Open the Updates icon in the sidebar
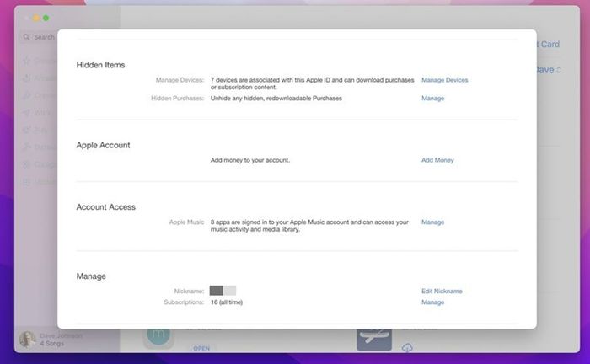The width and height of the screenshot is (590, 364). click(x=27, y=182)
